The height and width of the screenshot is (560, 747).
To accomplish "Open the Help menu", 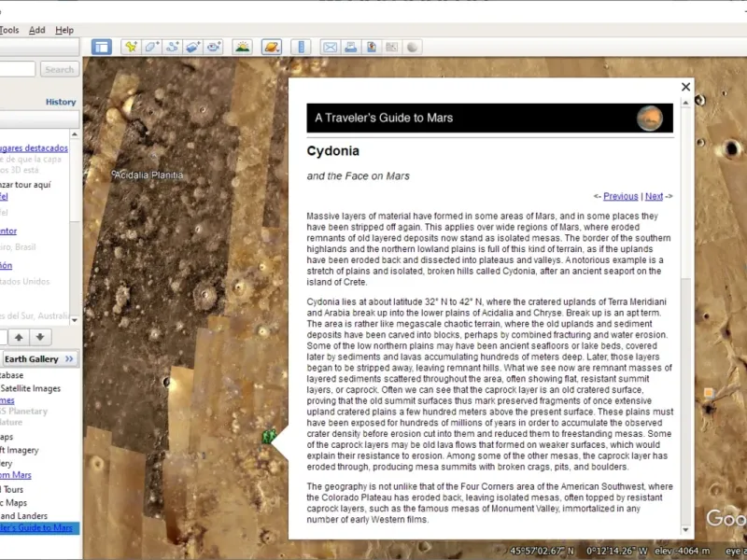I will [x=64, y=30].
